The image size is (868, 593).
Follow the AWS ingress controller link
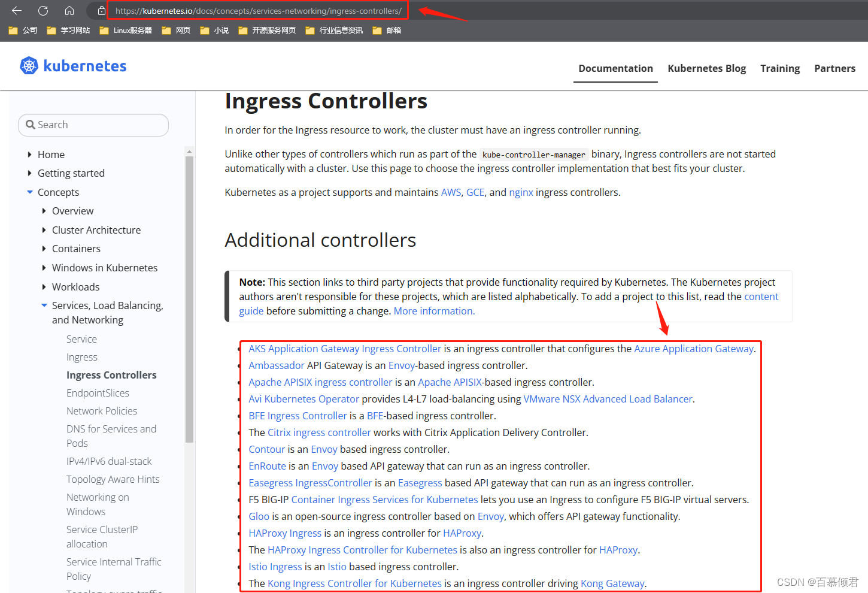pos(451,192)
